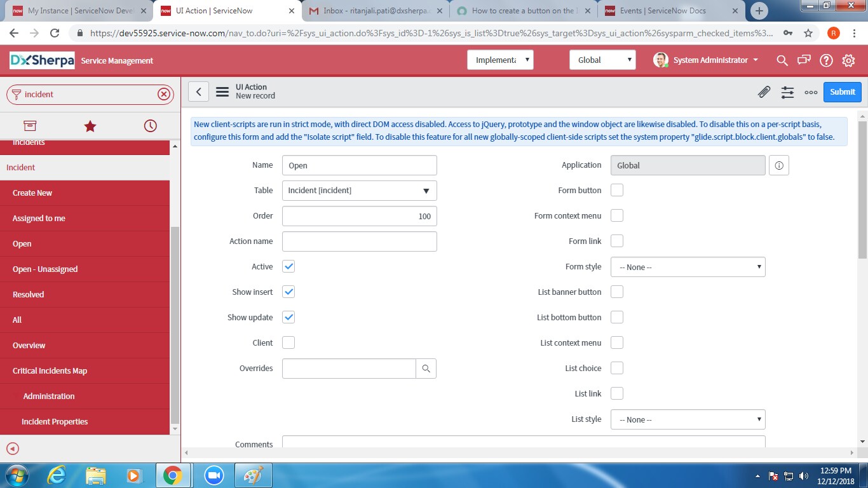Open the List style dropdown

point(688,419)
